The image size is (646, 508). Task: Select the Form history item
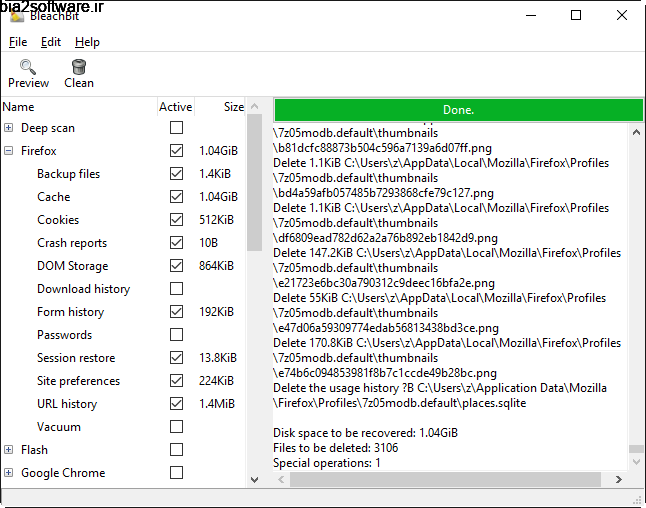coord(70,312)
